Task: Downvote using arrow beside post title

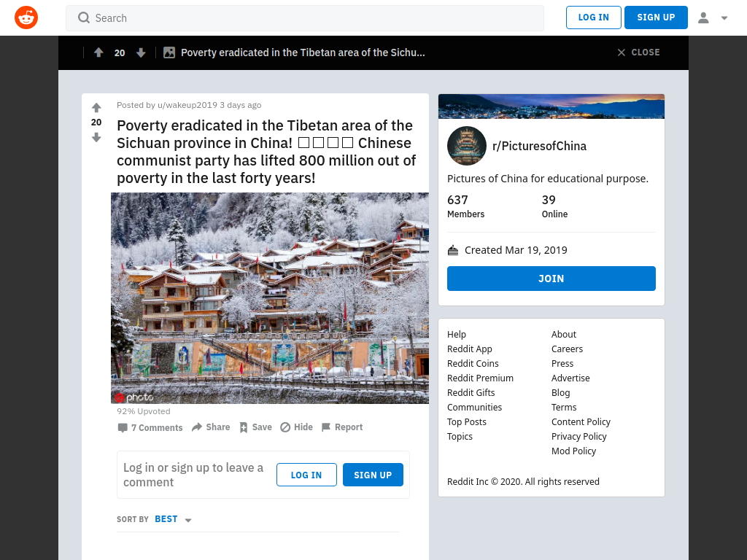Action: pos(96,137)
